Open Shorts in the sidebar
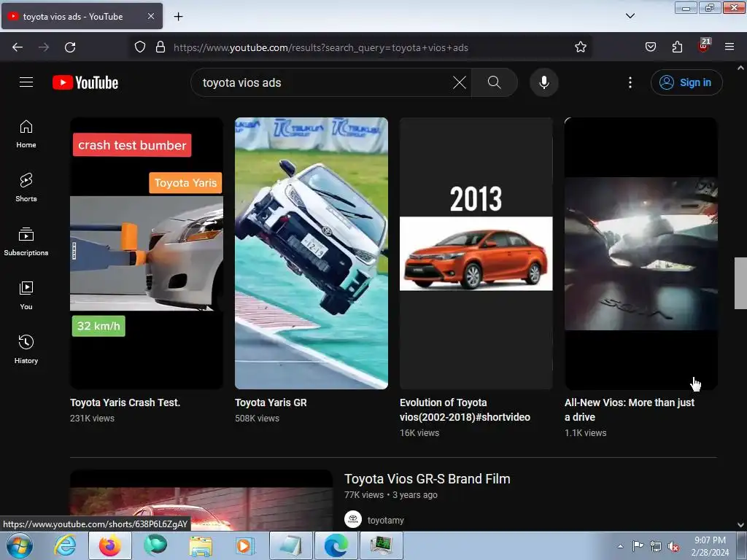This screenshot has width=747, height=560. click(x=26, y=187)
